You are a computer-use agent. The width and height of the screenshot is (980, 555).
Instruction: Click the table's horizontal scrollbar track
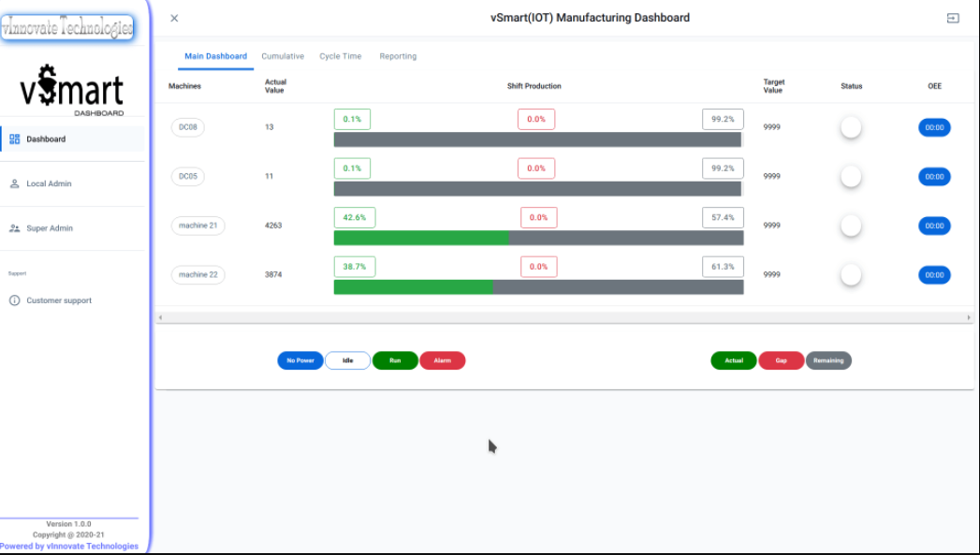point(564,317)
